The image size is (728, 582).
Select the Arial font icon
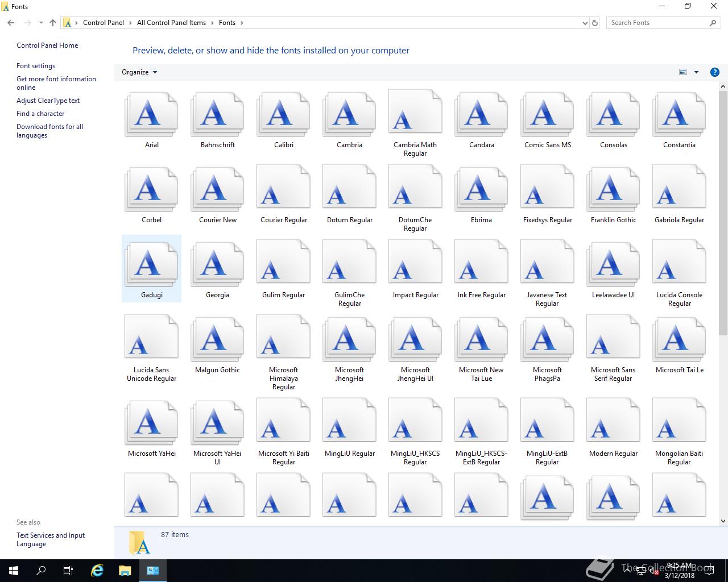pyautogui.click(x=151, y=115)
